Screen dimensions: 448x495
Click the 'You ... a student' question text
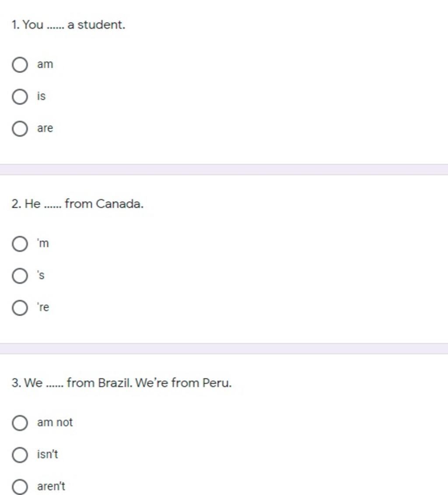[68, 24]
